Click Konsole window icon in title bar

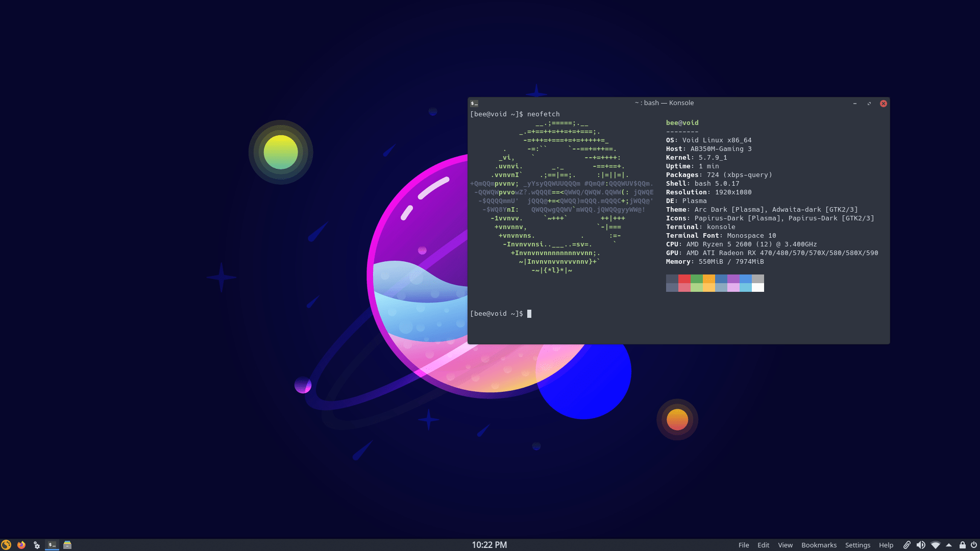474,103
